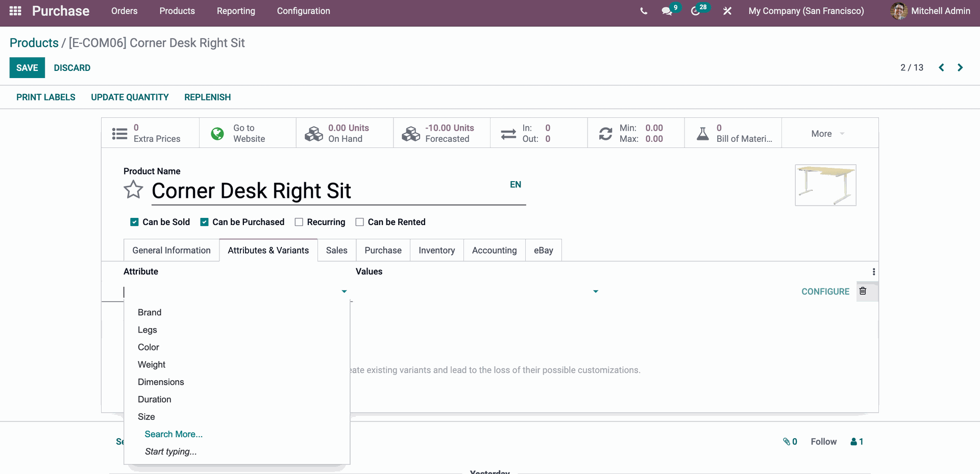Viewport: 980px width, 474px height.
Task: Click Products breadcrumb link
Action: point(34,43)
